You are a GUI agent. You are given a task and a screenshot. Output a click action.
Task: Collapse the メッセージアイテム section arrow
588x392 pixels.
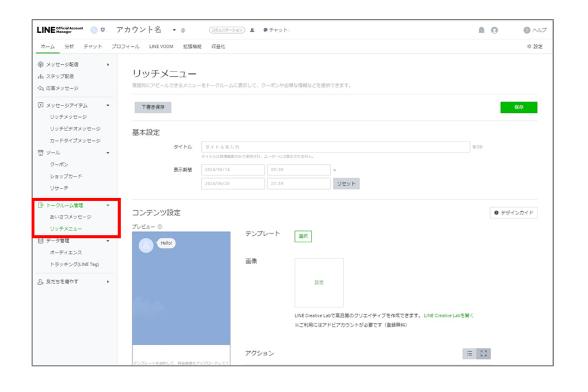click(x=108, y=106)
